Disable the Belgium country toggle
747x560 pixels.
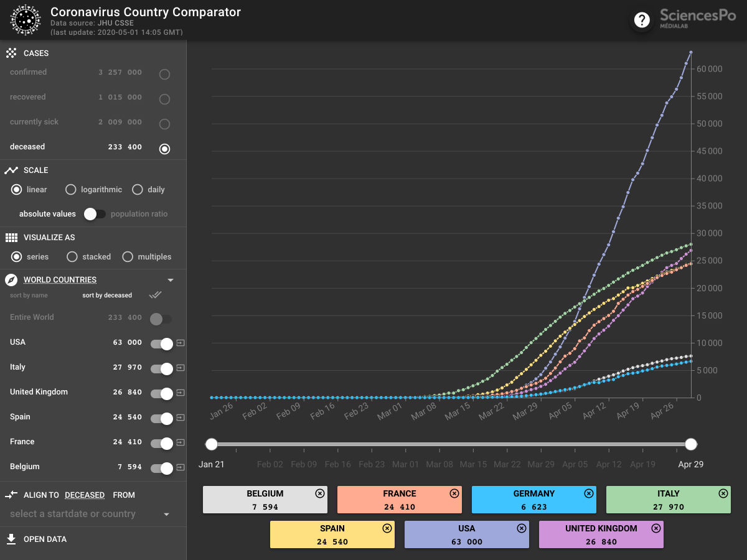[x=162, y=469]
